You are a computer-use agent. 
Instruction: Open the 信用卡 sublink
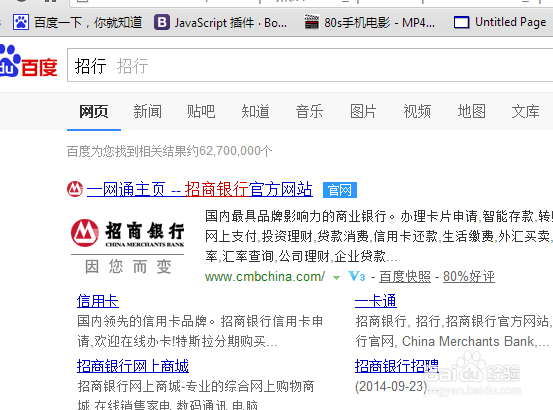point(98,301)
